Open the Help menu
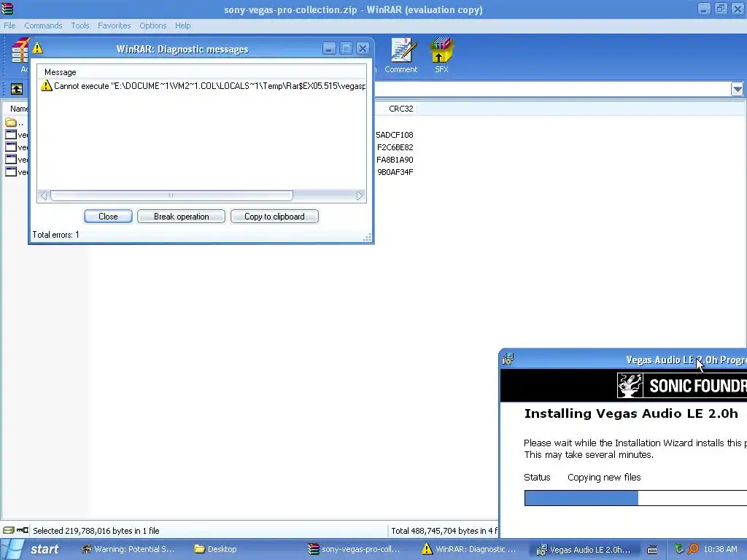 coord(182,26)
